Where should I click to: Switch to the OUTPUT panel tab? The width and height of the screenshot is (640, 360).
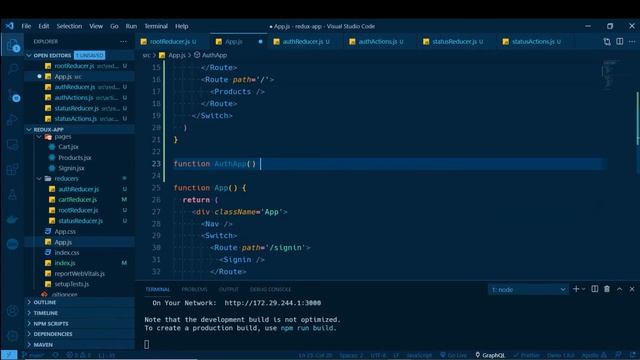coord(229,289)
